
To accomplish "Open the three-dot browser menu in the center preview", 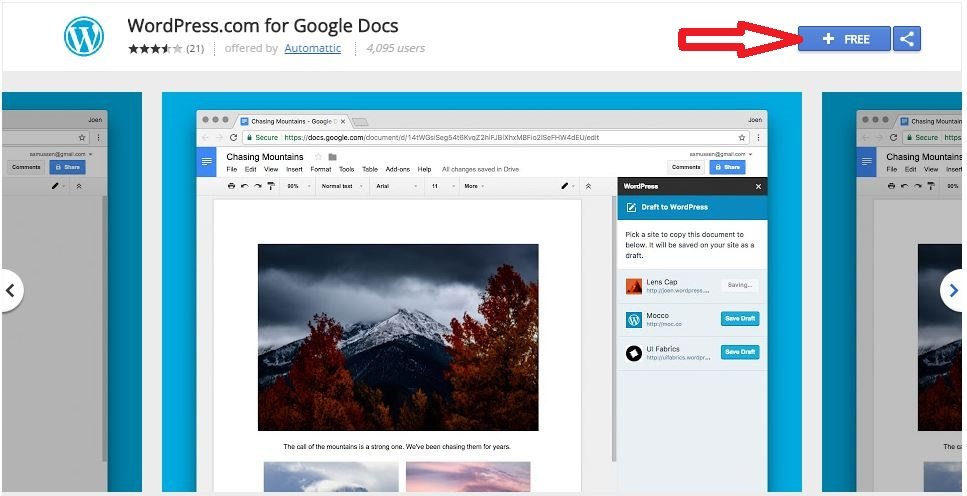I will click(759, 138).
